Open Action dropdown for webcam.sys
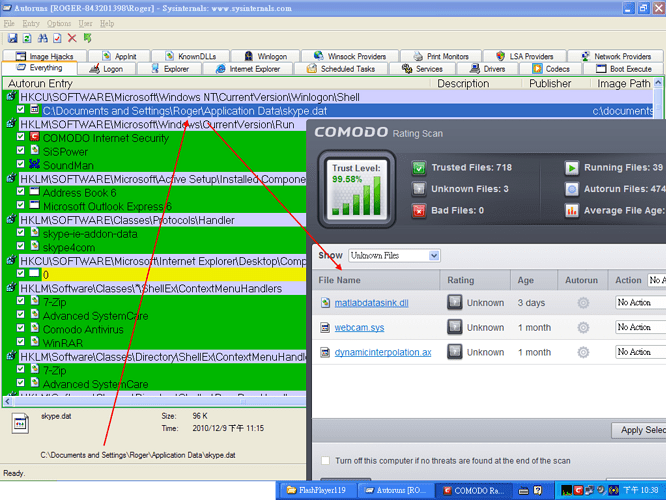Screen dimensions: 666x500 tap(641, 327)
